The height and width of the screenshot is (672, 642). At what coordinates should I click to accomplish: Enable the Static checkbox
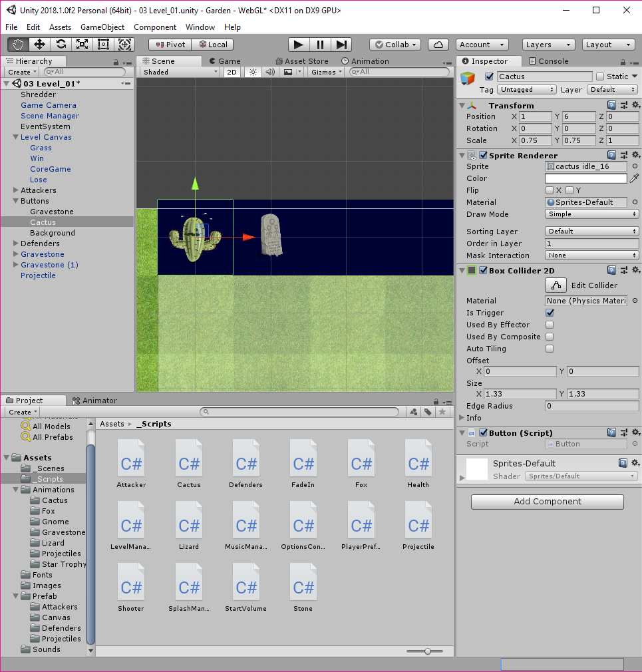click(x=600, y=77)
